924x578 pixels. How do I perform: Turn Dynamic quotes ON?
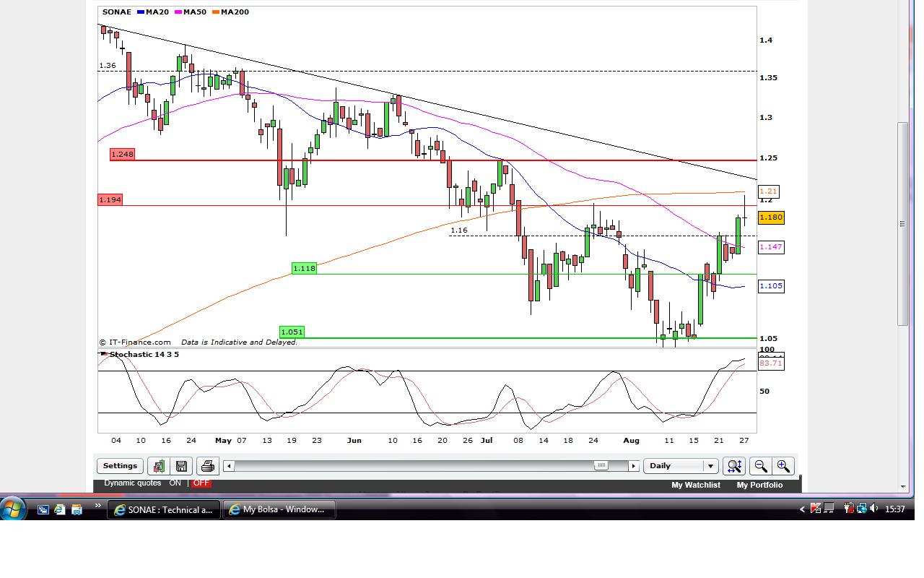click(175, 483)
